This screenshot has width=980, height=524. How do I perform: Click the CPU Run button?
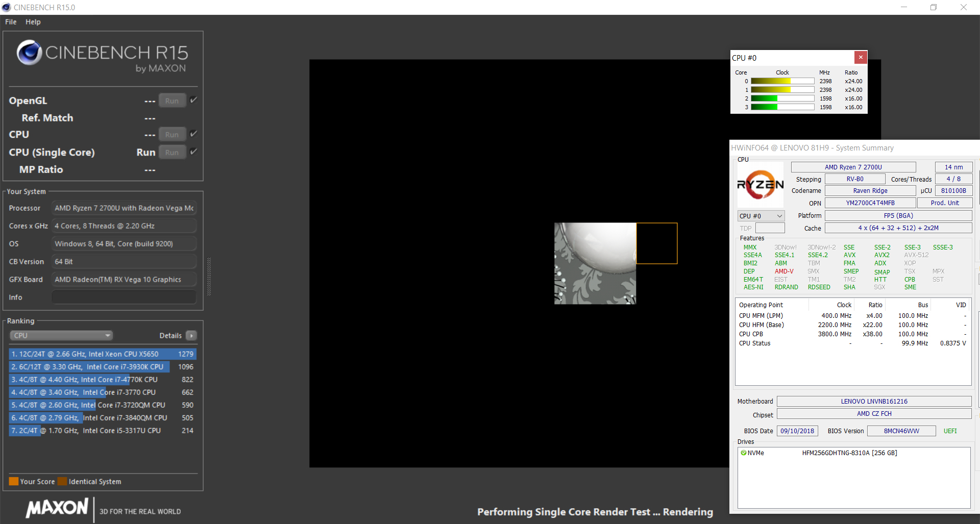pyautogui.click(x=172, y=134)
